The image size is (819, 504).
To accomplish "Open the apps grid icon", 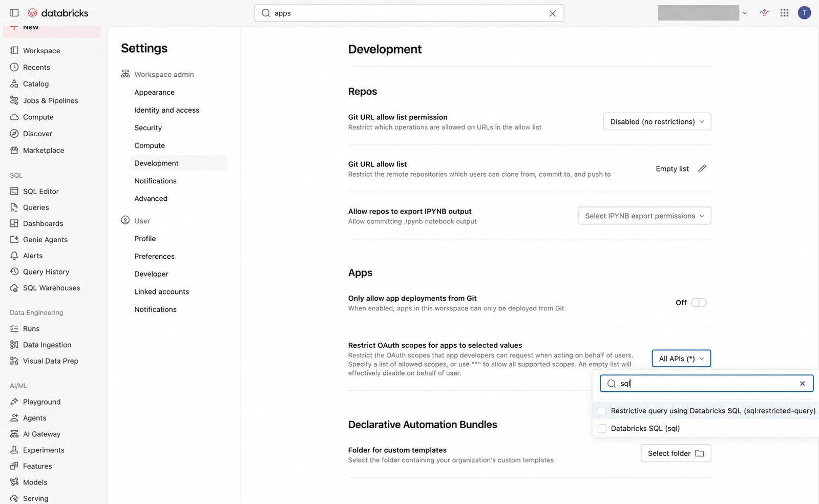I will tap(784, 13).
